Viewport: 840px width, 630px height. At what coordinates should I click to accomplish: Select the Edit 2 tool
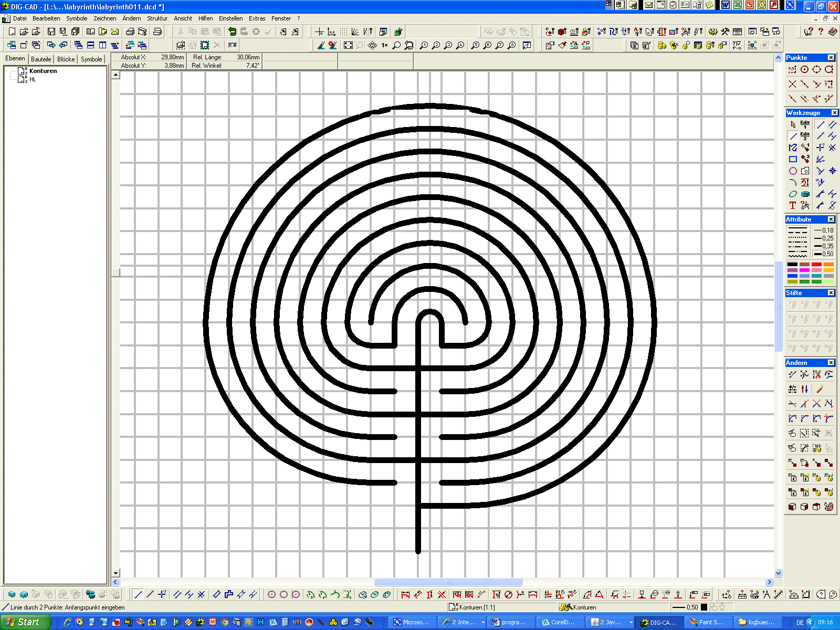(805, 136)
